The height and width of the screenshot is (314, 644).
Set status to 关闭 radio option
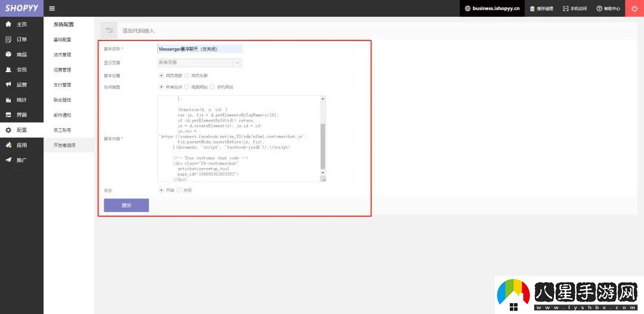179,191
